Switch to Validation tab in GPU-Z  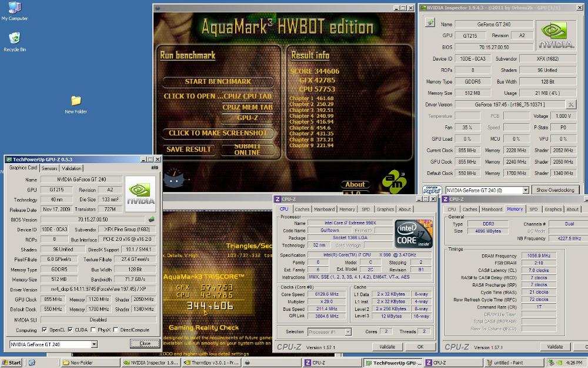71,168
